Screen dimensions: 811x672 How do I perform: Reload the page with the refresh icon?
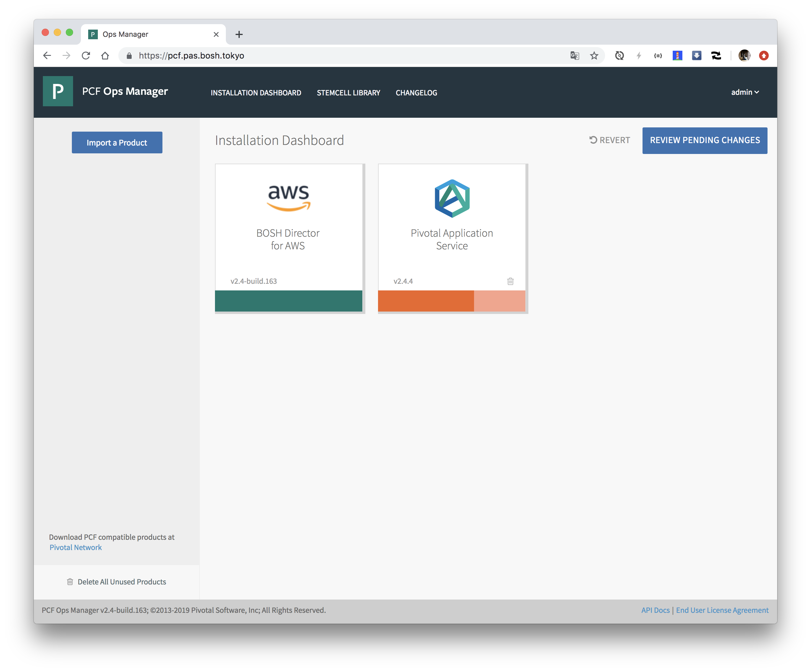tap(86, 56)
